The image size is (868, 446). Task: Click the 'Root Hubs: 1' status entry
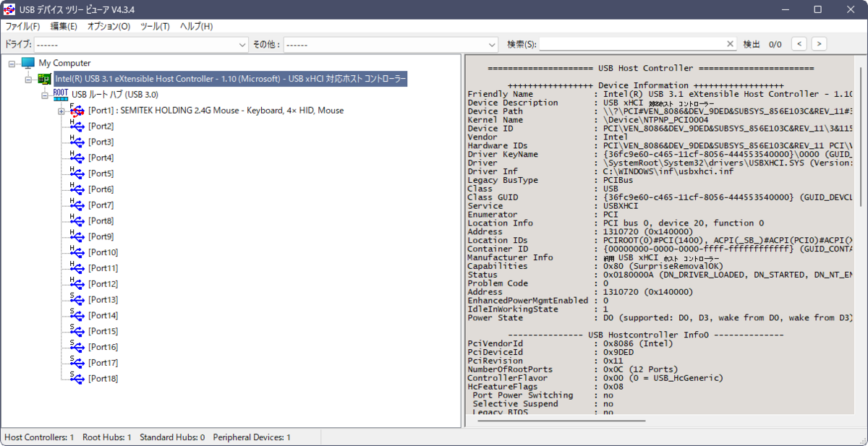107,437
